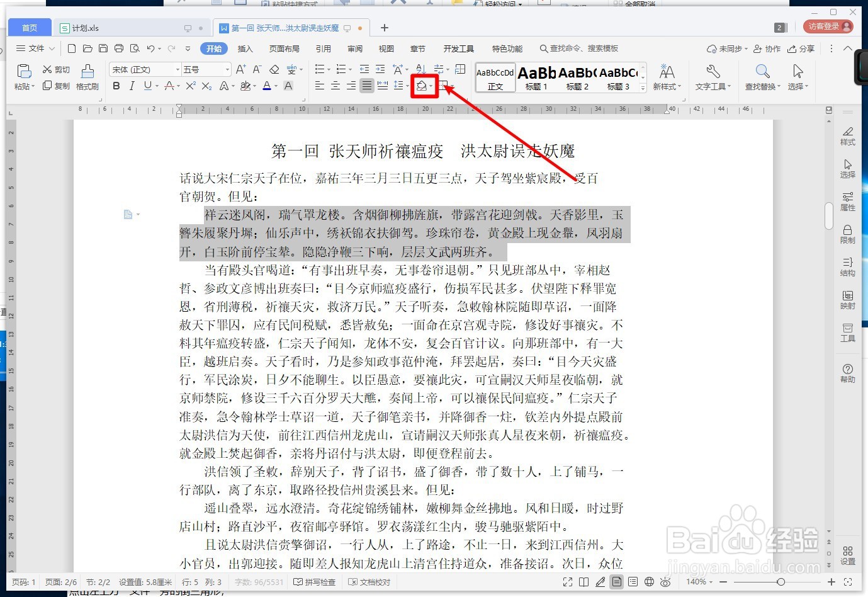Toggle underline formatting
This screenshot has width=868, height=597.
[147, 86]
